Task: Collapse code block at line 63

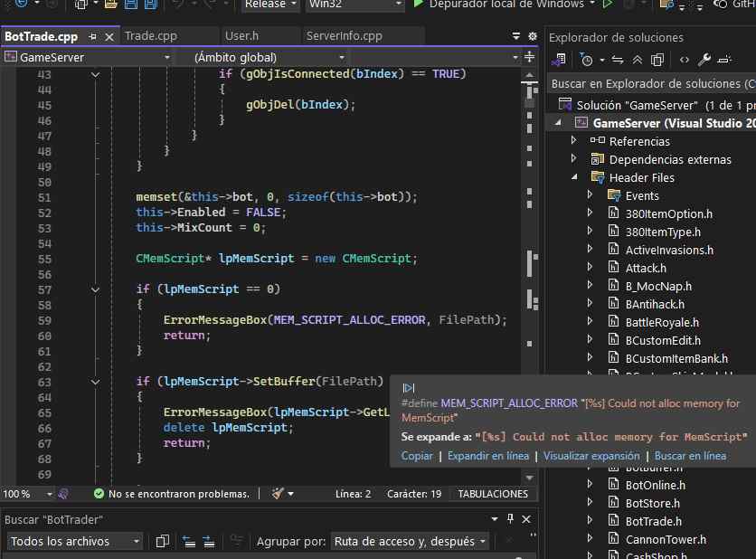Action: tap(95, 382)
